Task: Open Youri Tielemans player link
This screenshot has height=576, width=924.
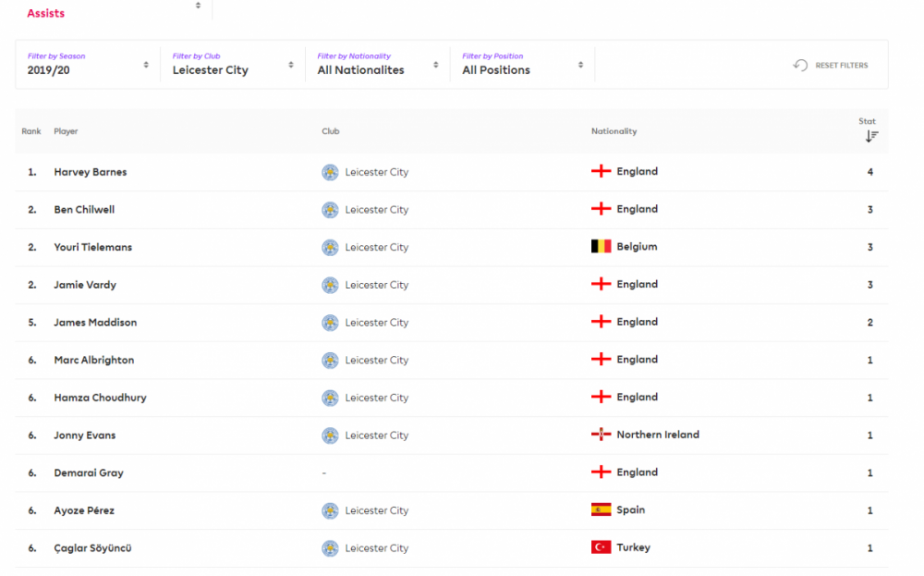Action: 93,248
